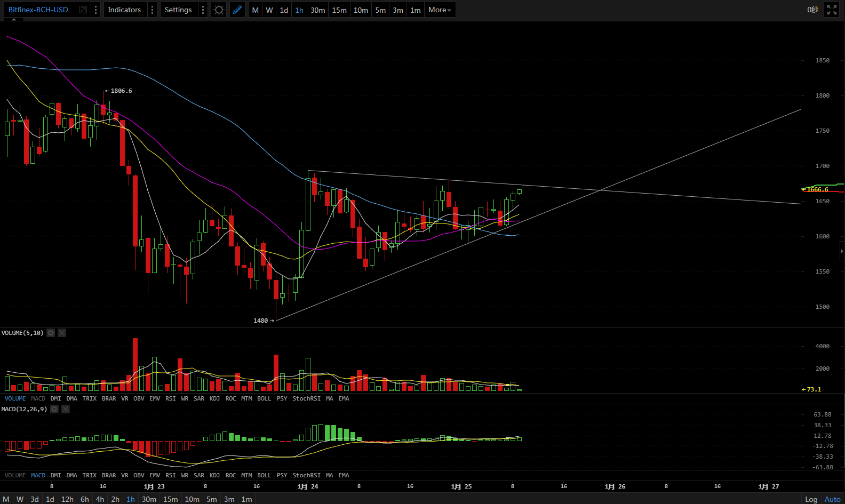Switch volume panel to TRIX indicator
The width and height of the screenshot is (845, 504).
tap(90, 398)
